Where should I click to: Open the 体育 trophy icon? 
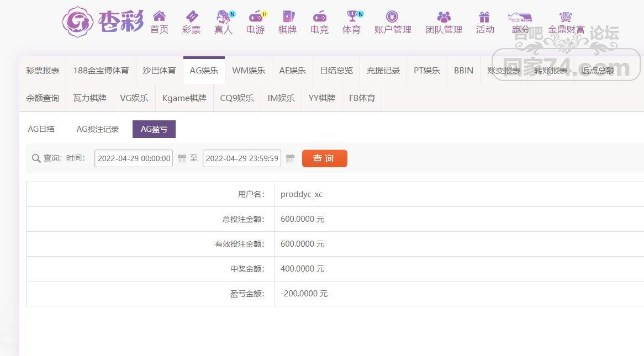click(351, 17)
